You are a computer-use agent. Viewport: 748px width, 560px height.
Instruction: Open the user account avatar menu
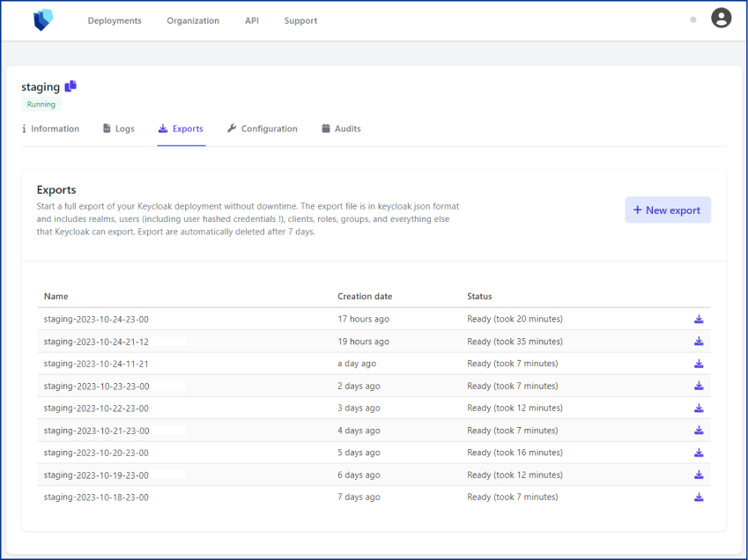(x=721, y=18)
